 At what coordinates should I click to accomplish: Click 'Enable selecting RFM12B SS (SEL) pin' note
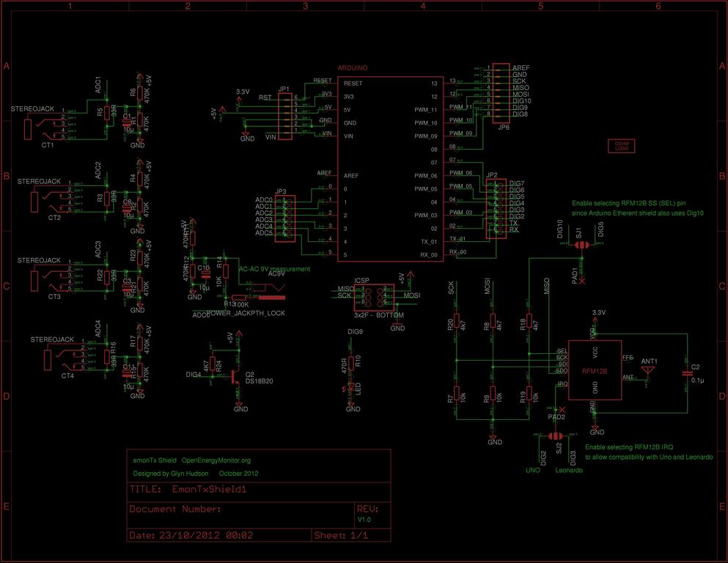[x=628, y=203]
